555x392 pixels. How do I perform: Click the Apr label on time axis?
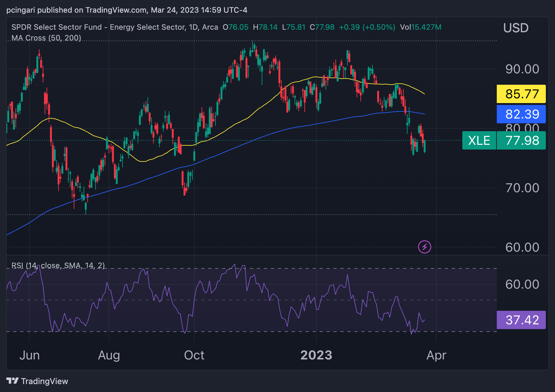coord(436,355)
